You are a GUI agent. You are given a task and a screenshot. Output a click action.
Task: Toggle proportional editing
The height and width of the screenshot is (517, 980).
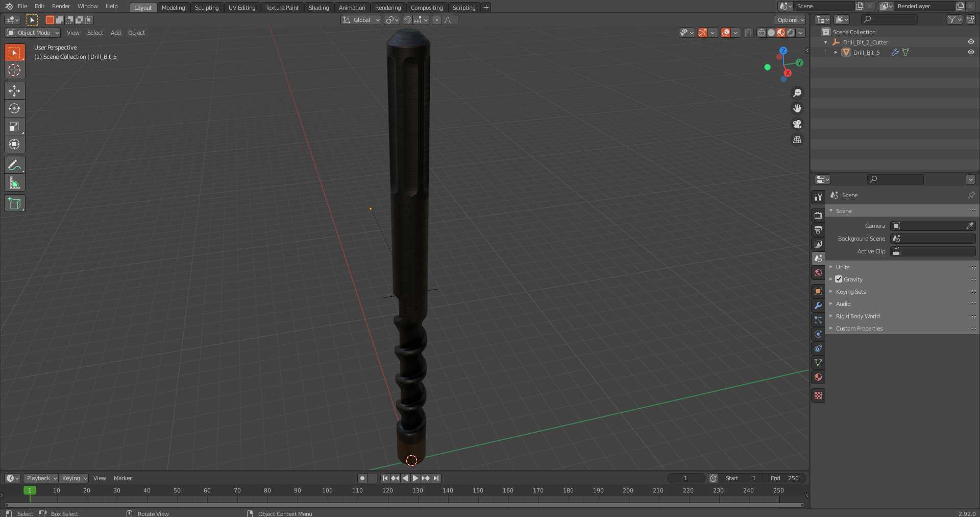coord(437,20)
